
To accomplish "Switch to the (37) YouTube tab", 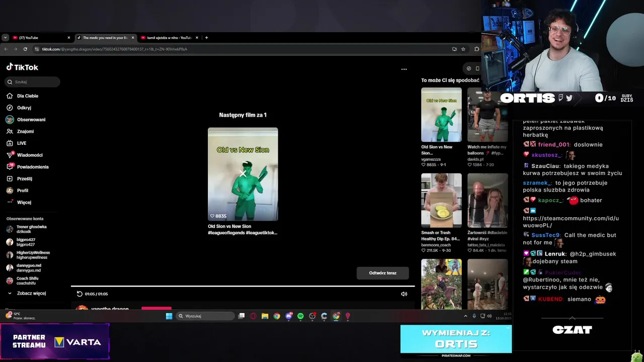I will pyautogui.click(x=39, y=38).
